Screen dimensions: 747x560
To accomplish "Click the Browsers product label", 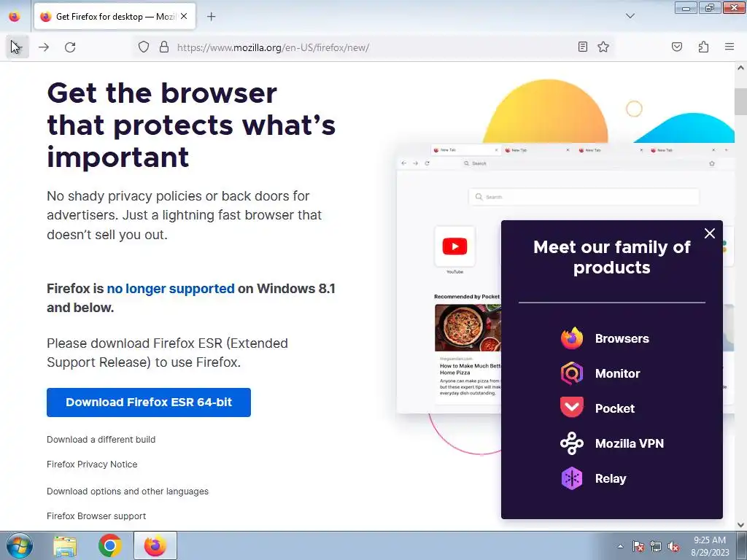I will click(622, 338).
